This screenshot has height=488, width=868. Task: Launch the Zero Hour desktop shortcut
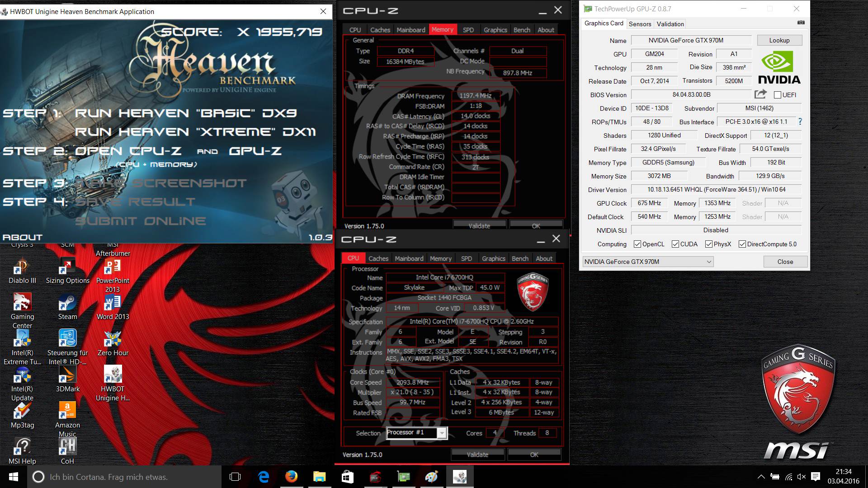click(x=113, y=343)
